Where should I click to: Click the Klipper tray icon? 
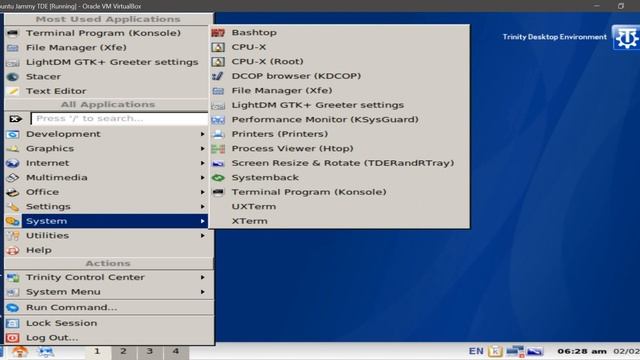495,351
